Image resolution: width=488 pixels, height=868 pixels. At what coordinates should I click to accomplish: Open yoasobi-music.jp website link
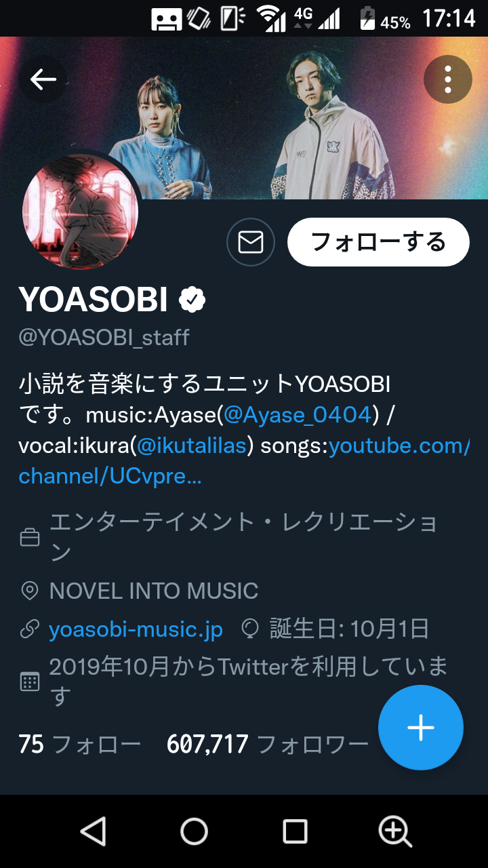[x=136, y=629]
